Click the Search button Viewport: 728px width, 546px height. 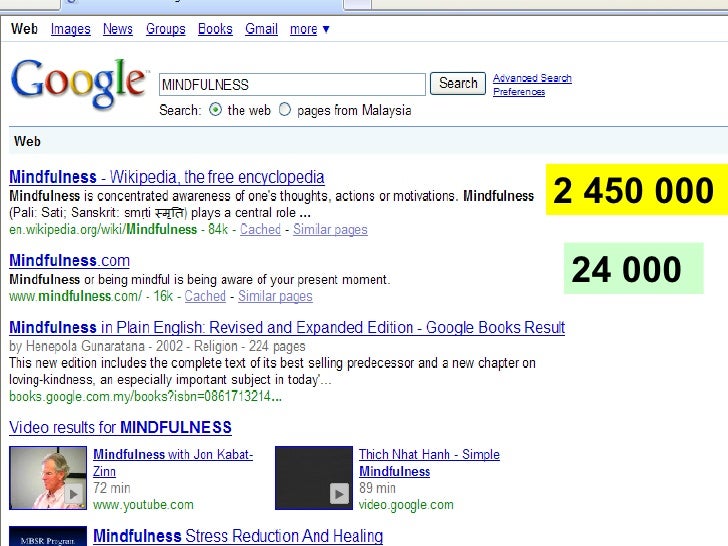click(458, 84)
